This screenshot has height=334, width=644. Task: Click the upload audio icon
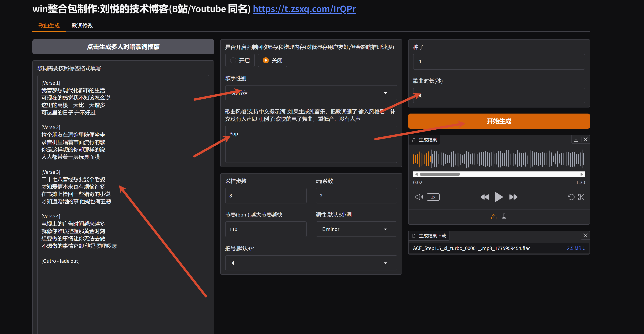(x=493, y=217)
